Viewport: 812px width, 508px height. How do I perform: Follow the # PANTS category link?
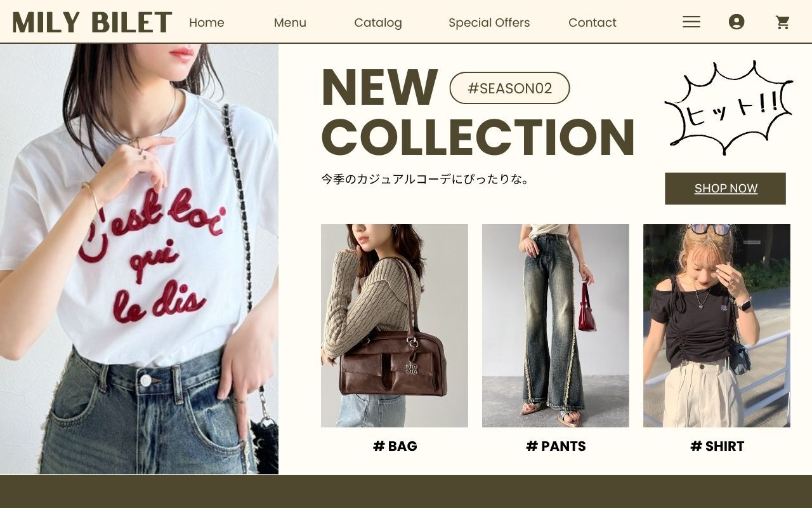tap(556, 446)
